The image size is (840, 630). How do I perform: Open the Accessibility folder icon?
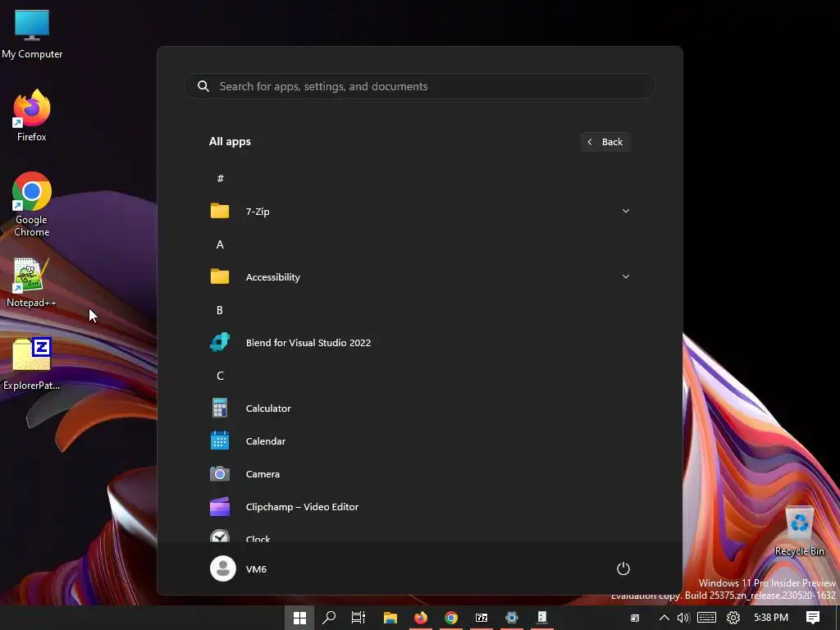[x=220, y=276]
